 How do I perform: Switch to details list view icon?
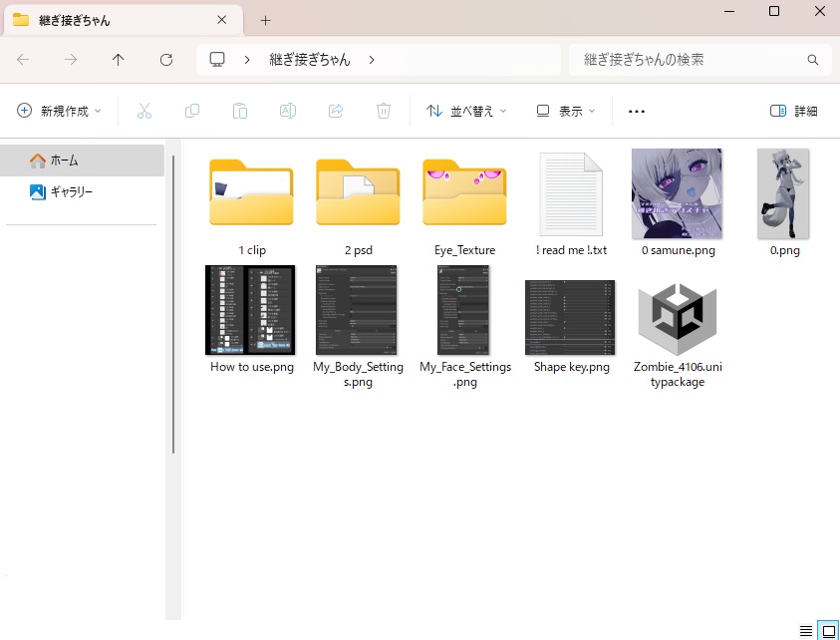tap(806, 631)
